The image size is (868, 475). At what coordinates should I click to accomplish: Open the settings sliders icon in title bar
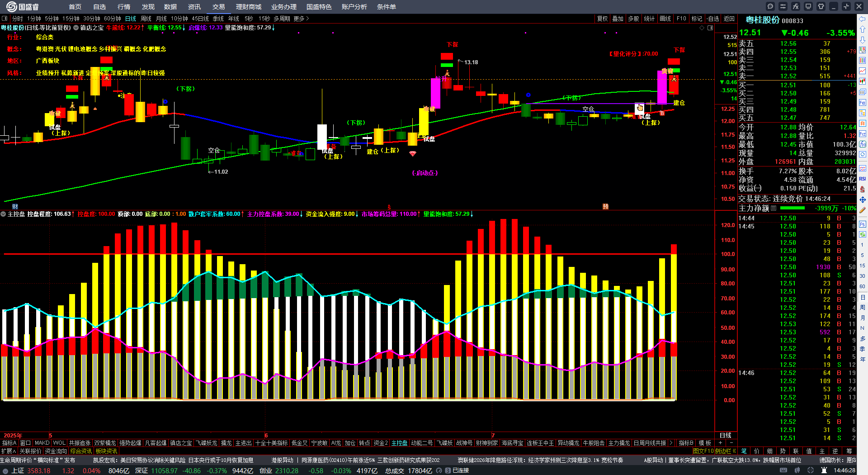pos(783,6)
